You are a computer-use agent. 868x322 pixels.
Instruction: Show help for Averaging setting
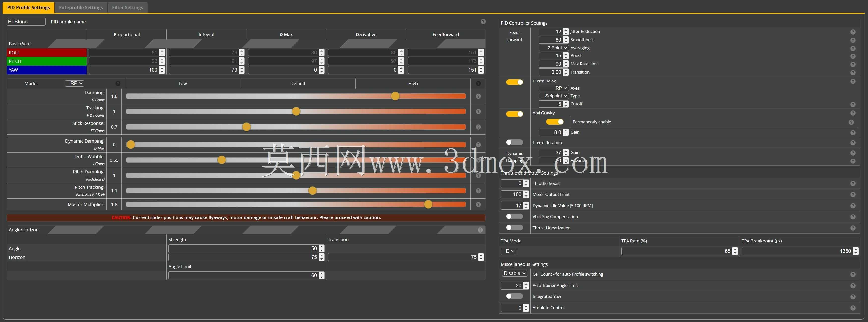(x=853, y=48)
